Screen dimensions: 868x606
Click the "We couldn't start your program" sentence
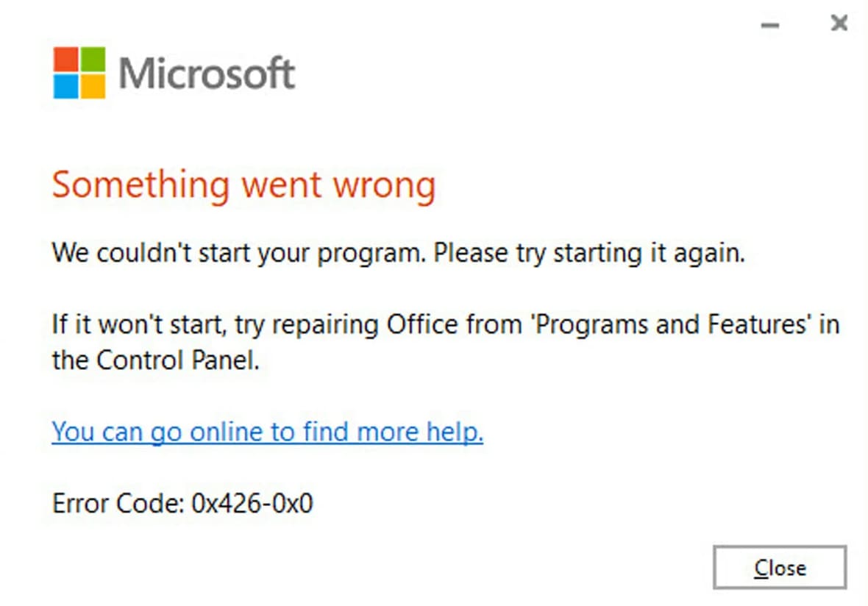tap(239, 254)
